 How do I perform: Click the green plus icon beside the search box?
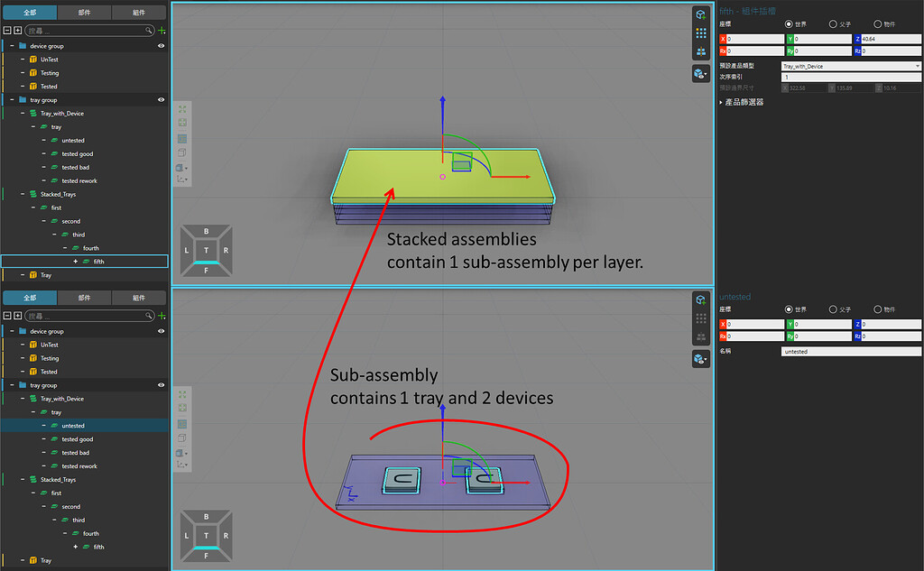coord(161,30)
